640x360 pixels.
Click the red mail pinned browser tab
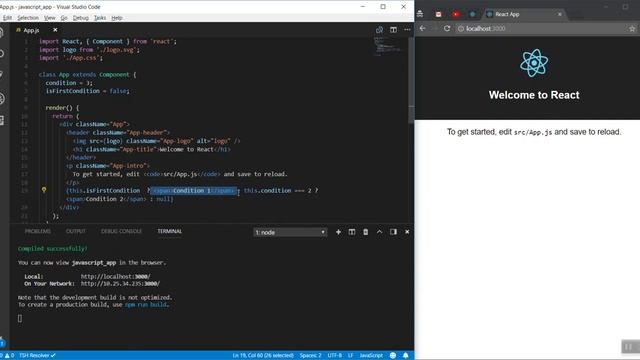point(438,14)
